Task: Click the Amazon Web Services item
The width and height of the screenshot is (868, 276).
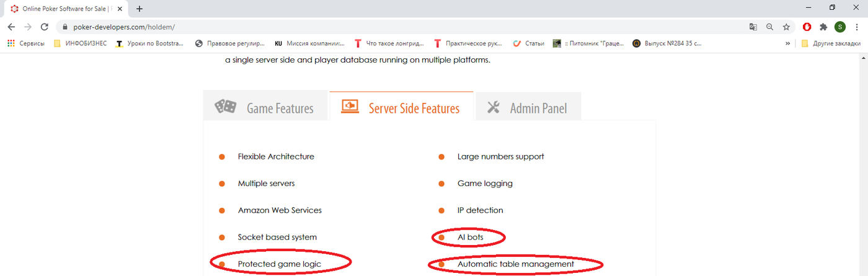Action: coord(280,210)
